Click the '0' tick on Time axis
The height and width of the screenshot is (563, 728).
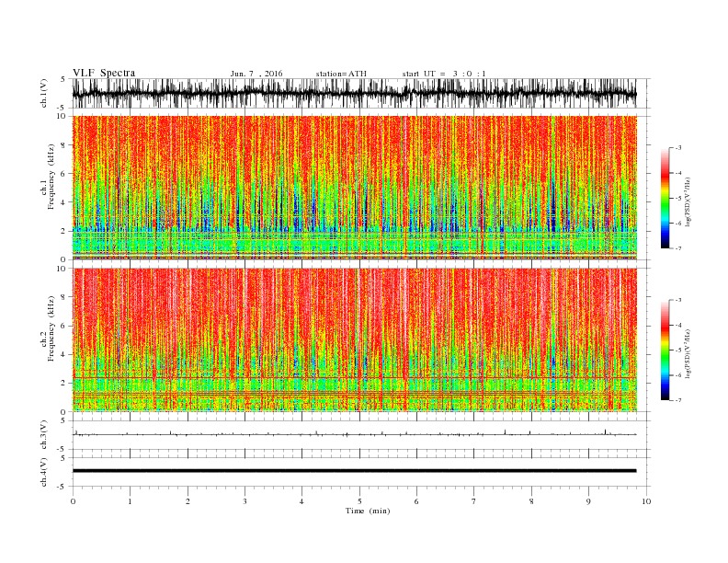(73, 501)
